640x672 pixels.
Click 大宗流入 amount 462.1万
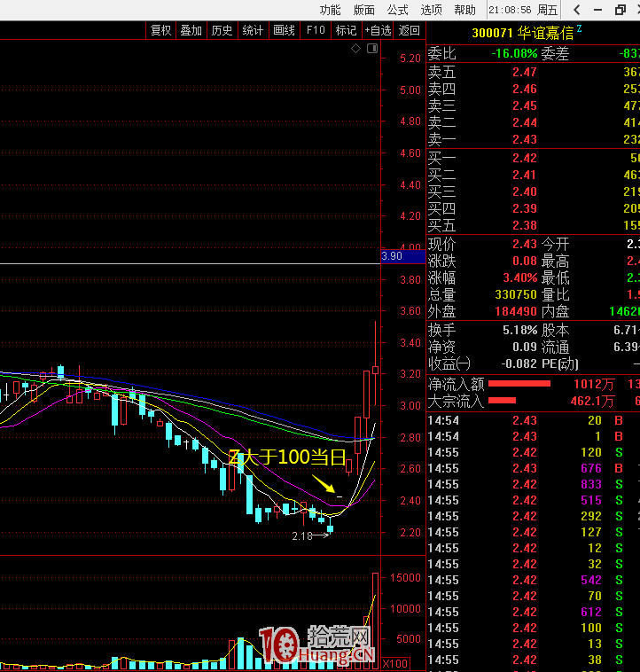(x=592, y=402)
